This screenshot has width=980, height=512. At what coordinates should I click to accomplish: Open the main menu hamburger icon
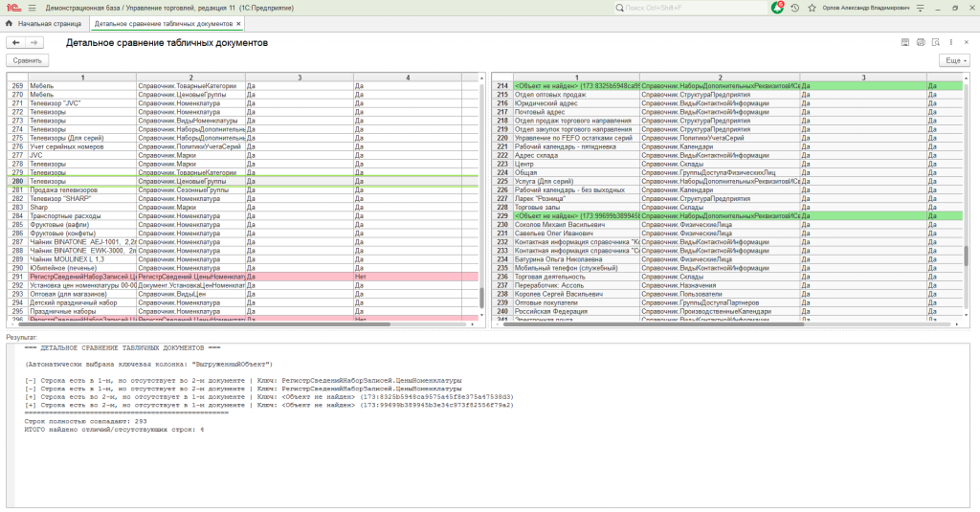(32, 7)
